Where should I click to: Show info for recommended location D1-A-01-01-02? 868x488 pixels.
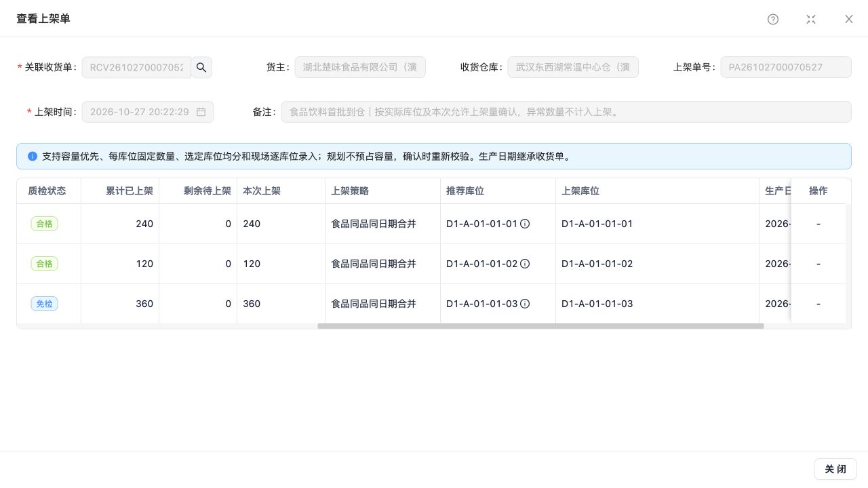pos(525,264)
